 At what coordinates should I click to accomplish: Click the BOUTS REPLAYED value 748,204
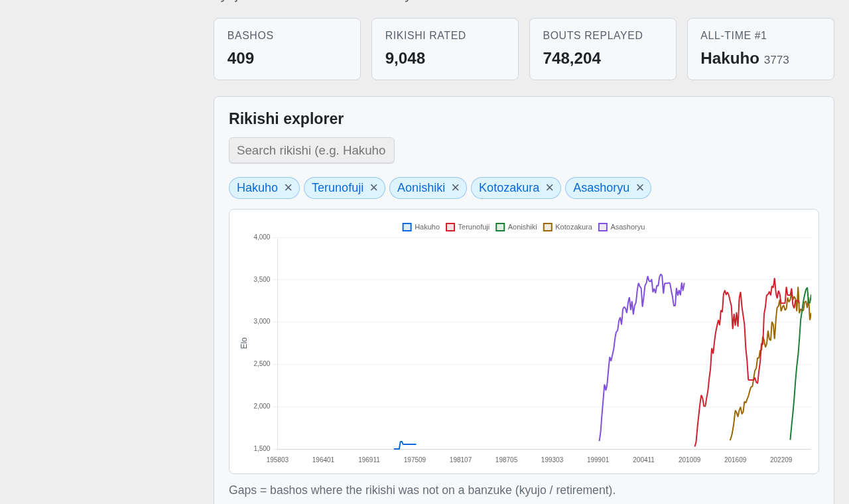click(x=572, y=58)
